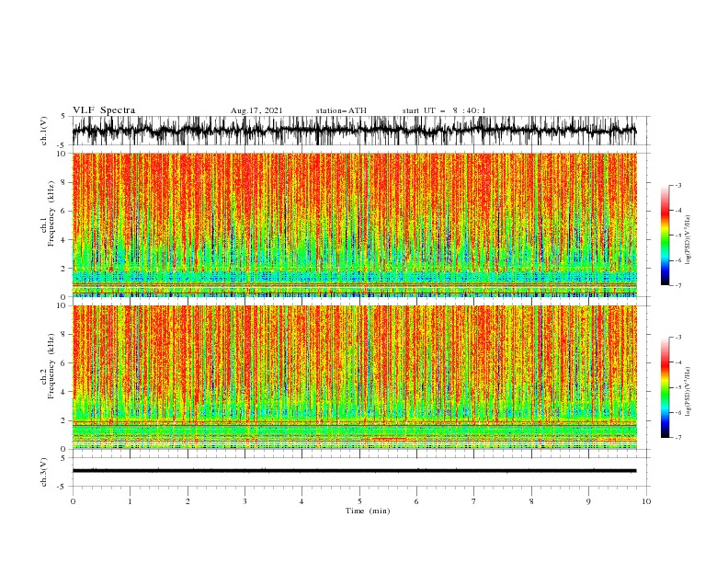Screen dimensions: 728x563
Task: Click the 'Time (min)' axis label
Action: point(368,511)
